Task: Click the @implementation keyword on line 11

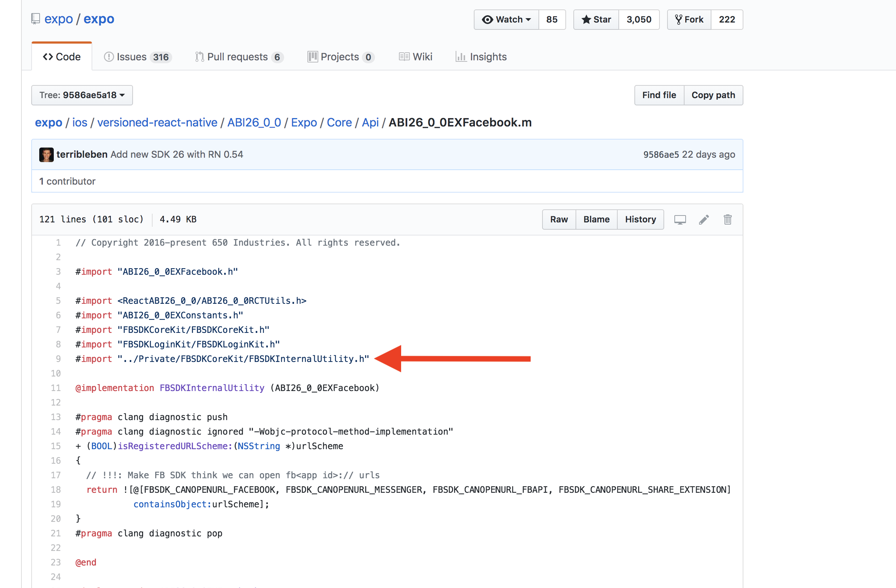Action: point(115,388)
